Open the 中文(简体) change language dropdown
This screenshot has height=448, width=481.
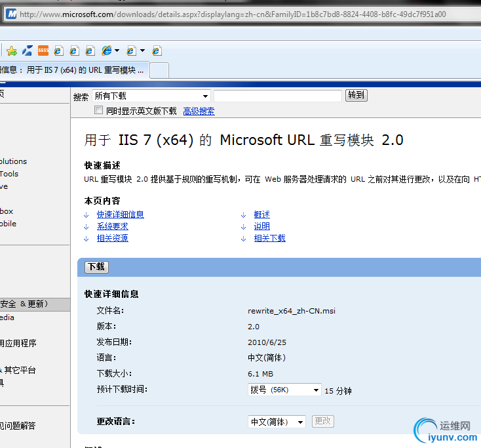point(277,422)
